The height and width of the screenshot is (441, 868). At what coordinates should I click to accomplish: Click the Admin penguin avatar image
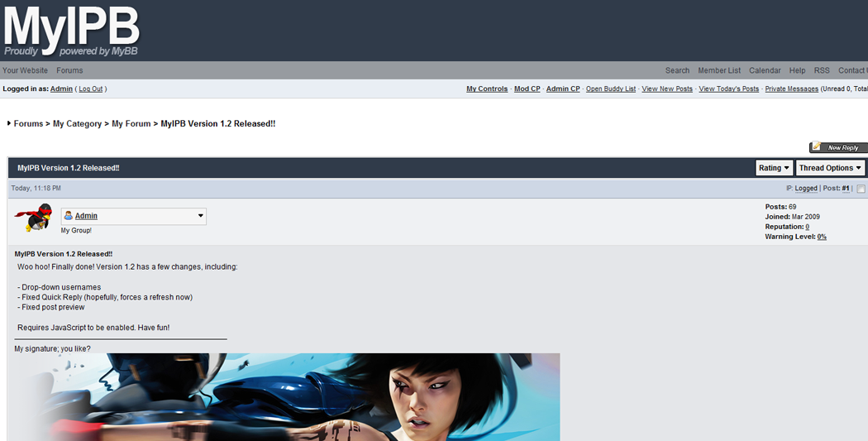33,217
